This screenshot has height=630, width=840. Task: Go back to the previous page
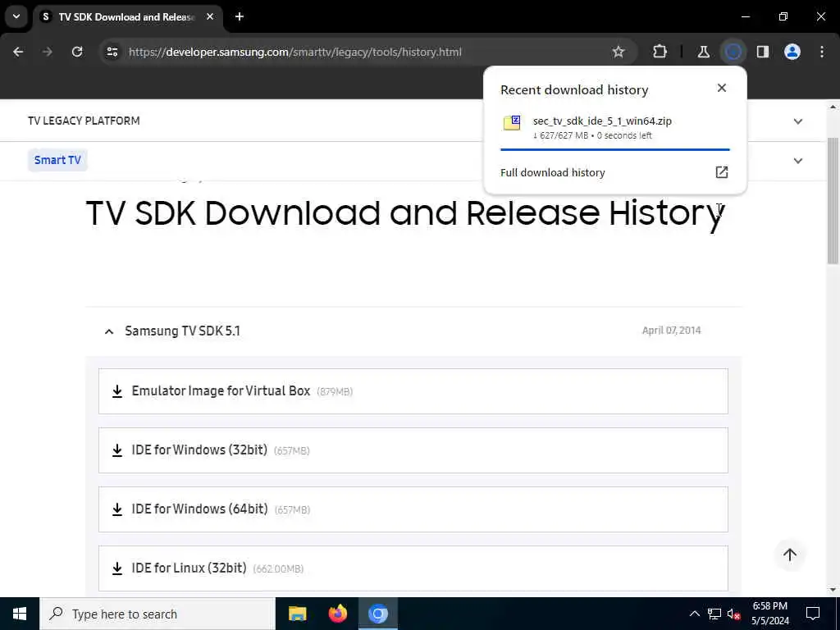18,52
